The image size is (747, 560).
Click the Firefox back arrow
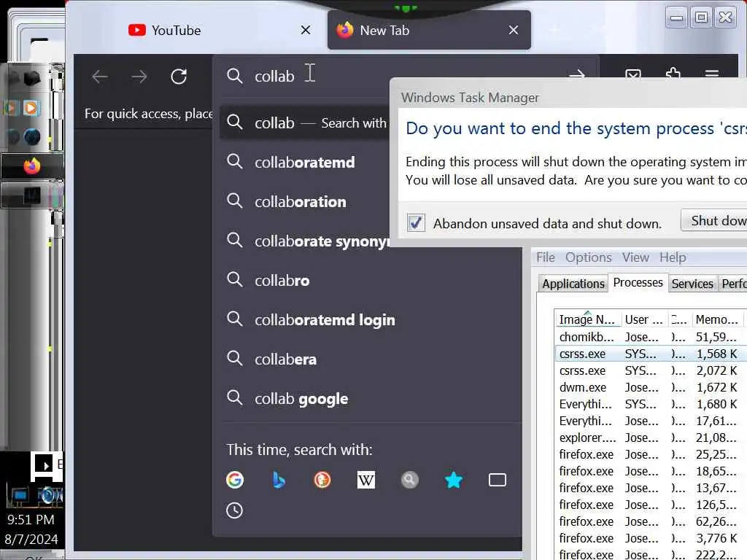pos(99,76)
